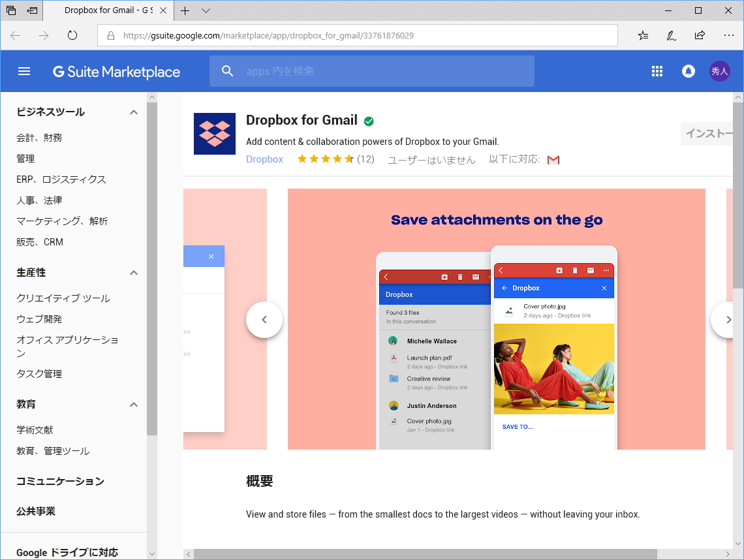The height and width of the screenshot is (560, 744).
Task: Open browser settings via the ellipsis icon
Action: click(x=728, y=35)
